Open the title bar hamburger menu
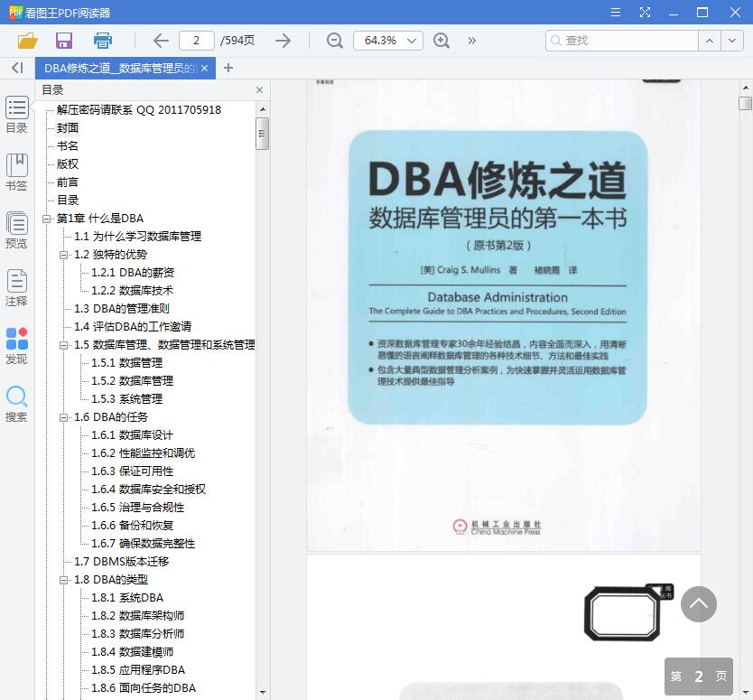Screen dimensions: 753x700 [x=615, y=13]
